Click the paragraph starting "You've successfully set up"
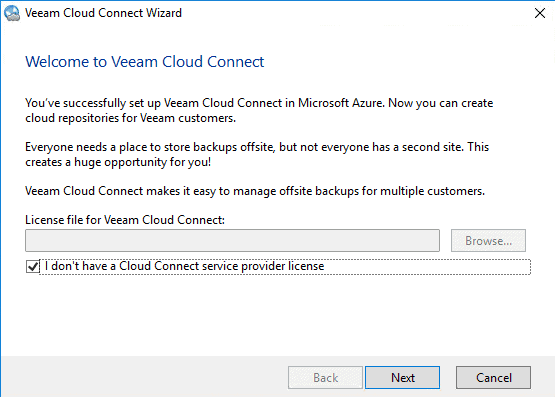Viewport: 555px width, 397px height. click(x=259, y=110)
